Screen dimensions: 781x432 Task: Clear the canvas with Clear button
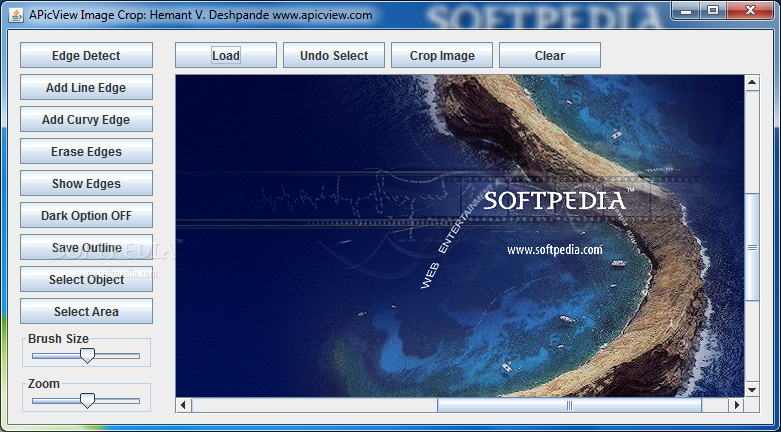coord(550,55)
